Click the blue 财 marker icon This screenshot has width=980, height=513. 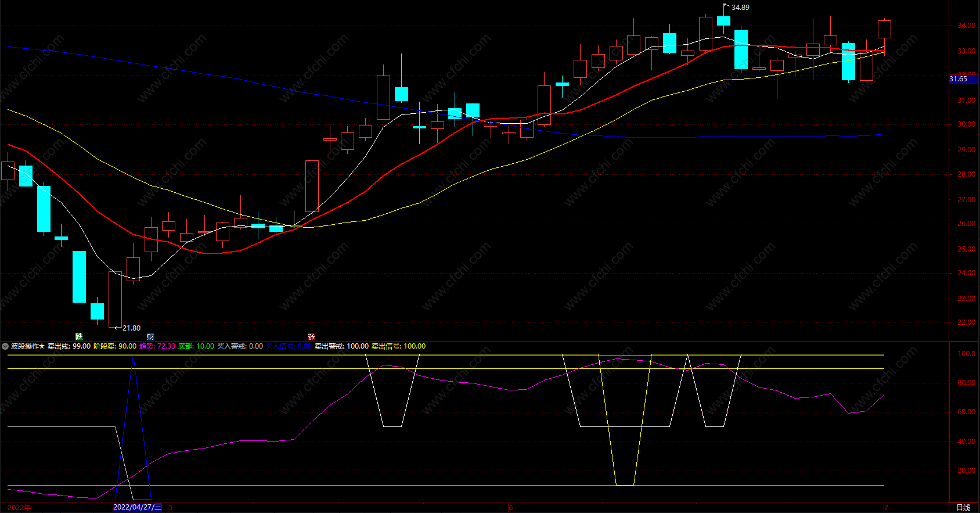pyautogui.click(x=150, y=337)
